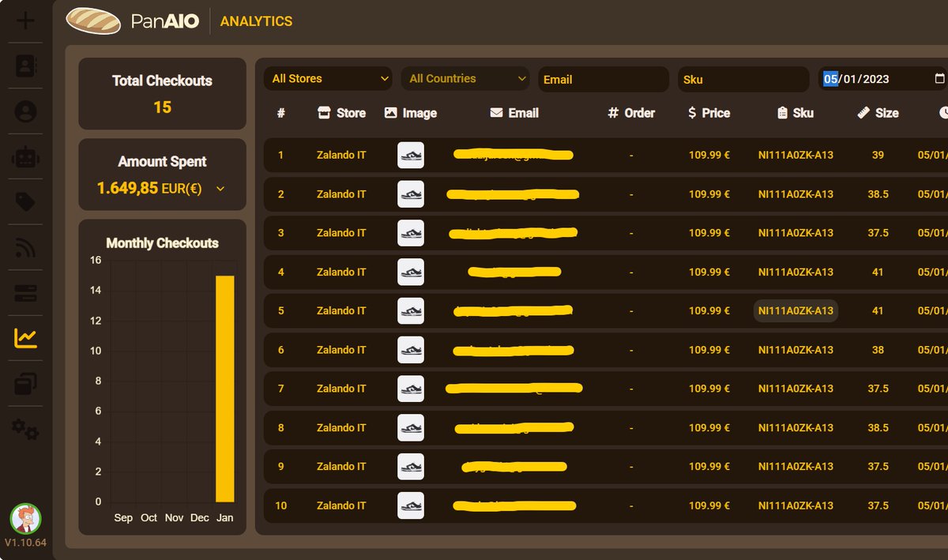Viewport: 948px width, 560px height.
Task: Click the 109.99 € price in row 8
Action: [709, 427]
